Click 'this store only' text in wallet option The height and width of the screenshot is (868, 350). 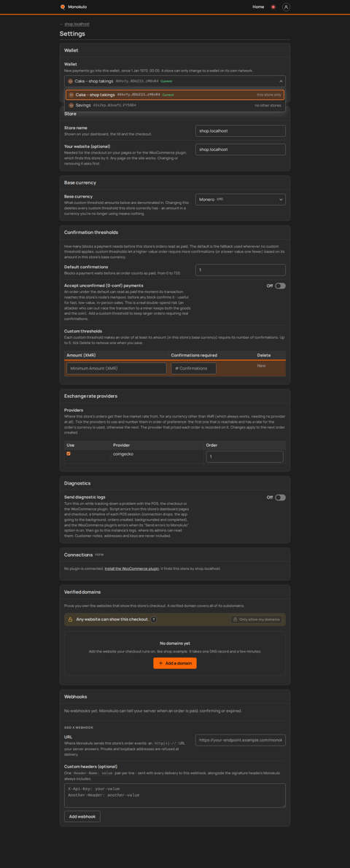click(269, 95)
